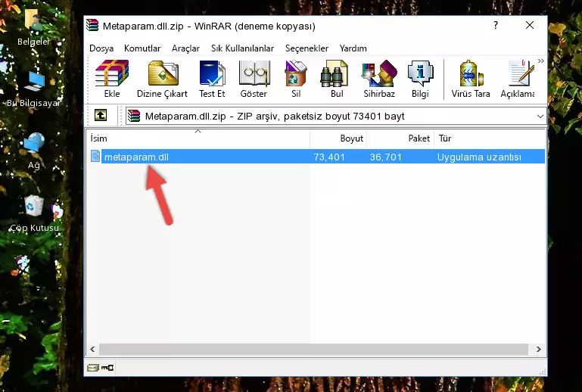Click the Uygulama uzantısı type cell

[x=479, y=157]
